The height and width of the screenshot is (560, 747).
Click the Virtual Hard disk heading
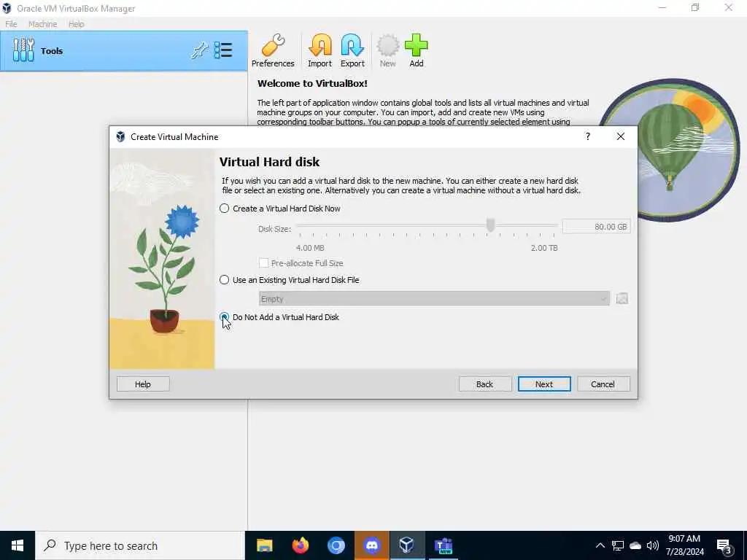(270, 162)
